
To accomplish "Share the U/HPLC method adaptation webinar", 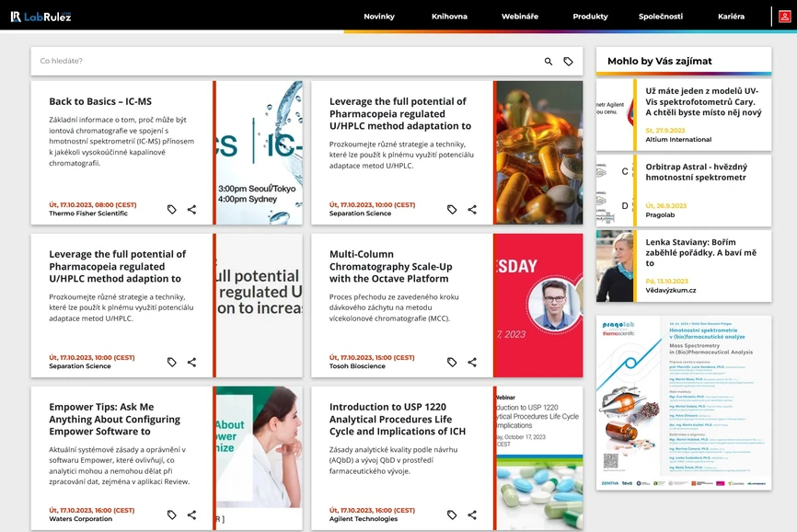I will pos(472,209).
